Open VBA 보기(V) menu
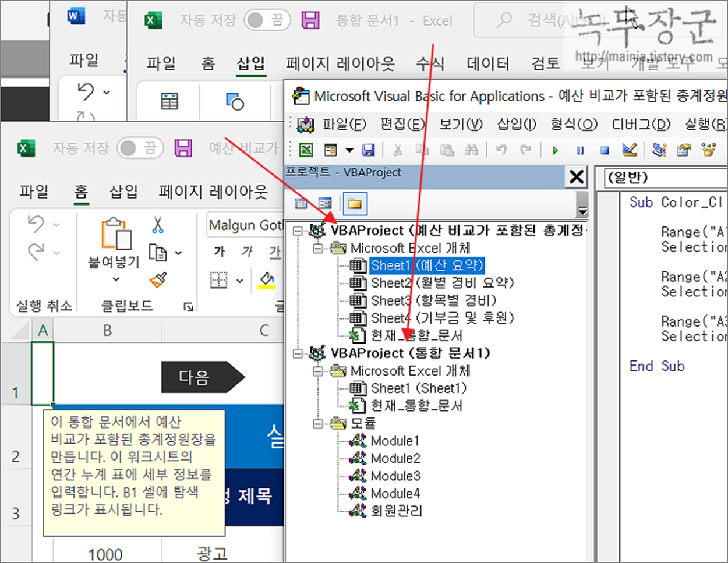 (461, 124)
